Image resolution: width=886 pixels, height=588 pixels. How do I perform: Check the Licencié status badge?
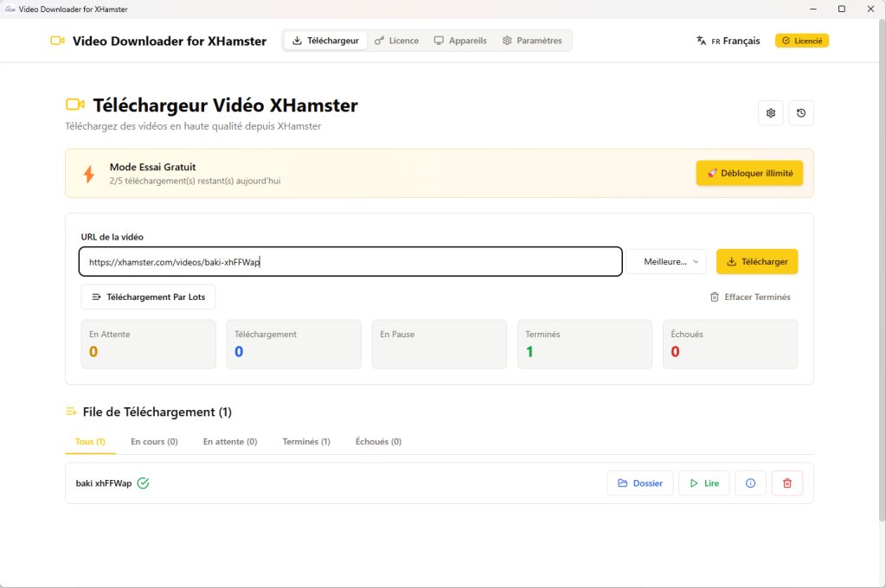(801, 40)
